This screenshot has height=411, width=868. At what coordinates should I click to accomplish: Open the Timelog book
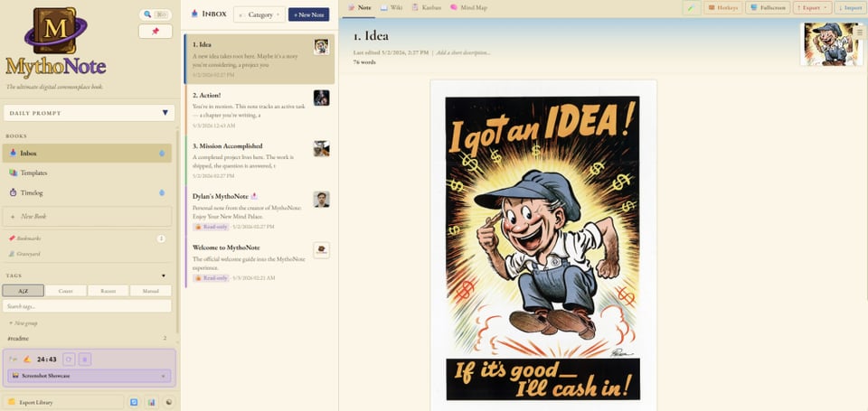[x=87, y=192]
